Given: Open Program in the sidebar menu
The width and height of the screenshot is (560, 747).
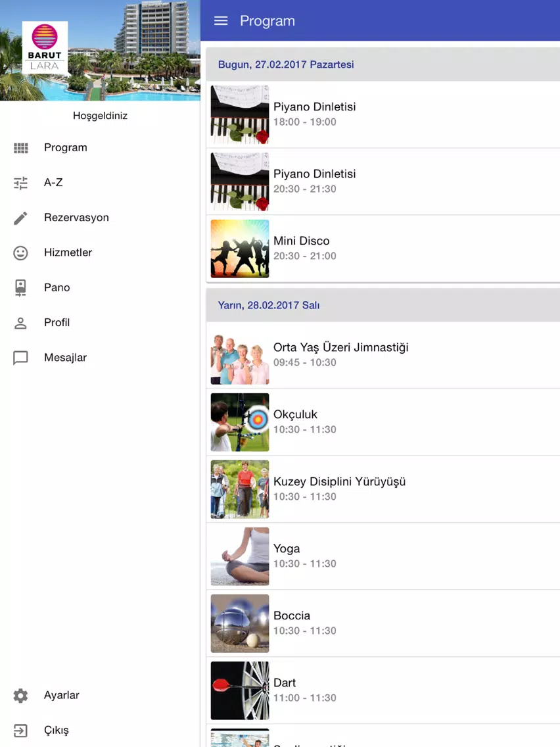Looking at the screenshot, I should click(66, 148).
